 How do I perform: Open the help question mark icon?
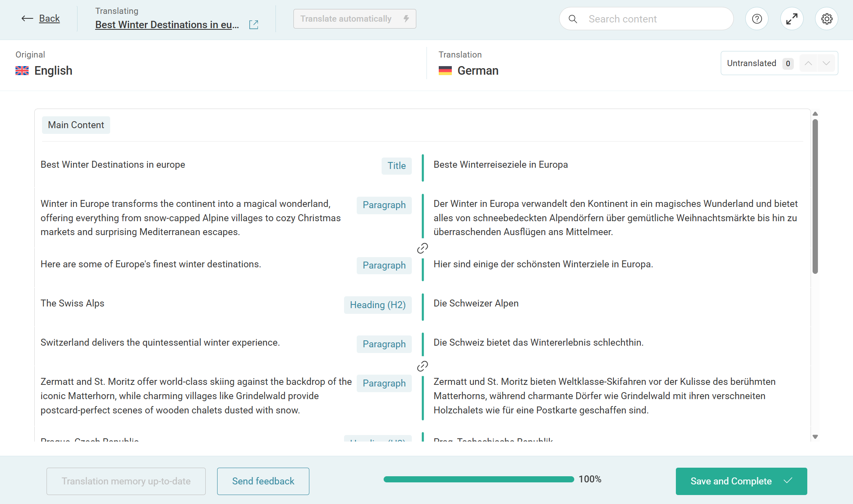[757, 18]
